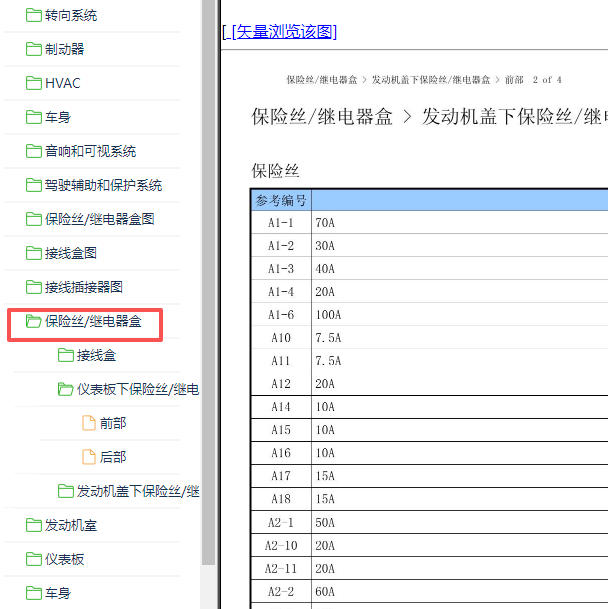Screen dimensions: 608x609
Task: Click table cell A1-6
Action: coord(281,315)
